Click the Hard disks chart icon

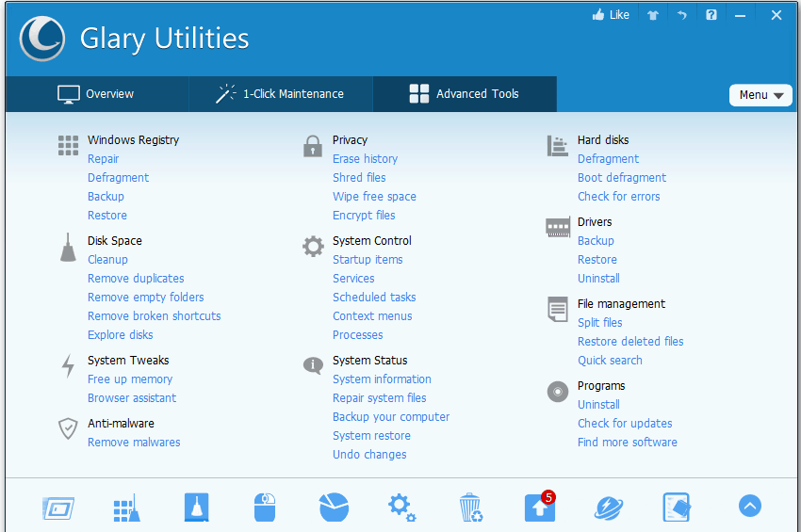pyautogui.click(x=557, y=146)
